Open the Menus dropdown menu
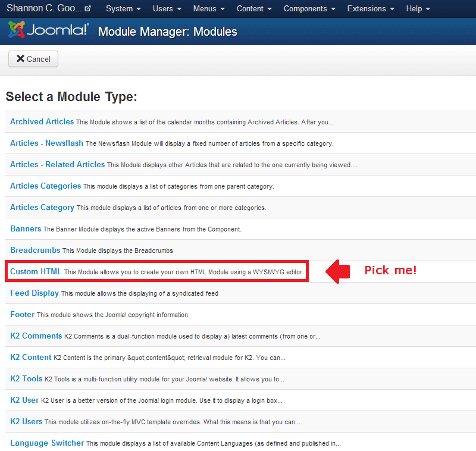Screen dimensions: 476x451 coord(209,8)
